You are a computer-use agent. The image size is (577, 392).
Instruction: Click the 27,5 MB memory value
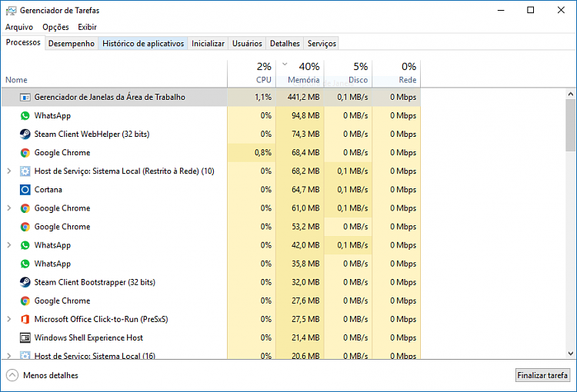tap(305, 319)
